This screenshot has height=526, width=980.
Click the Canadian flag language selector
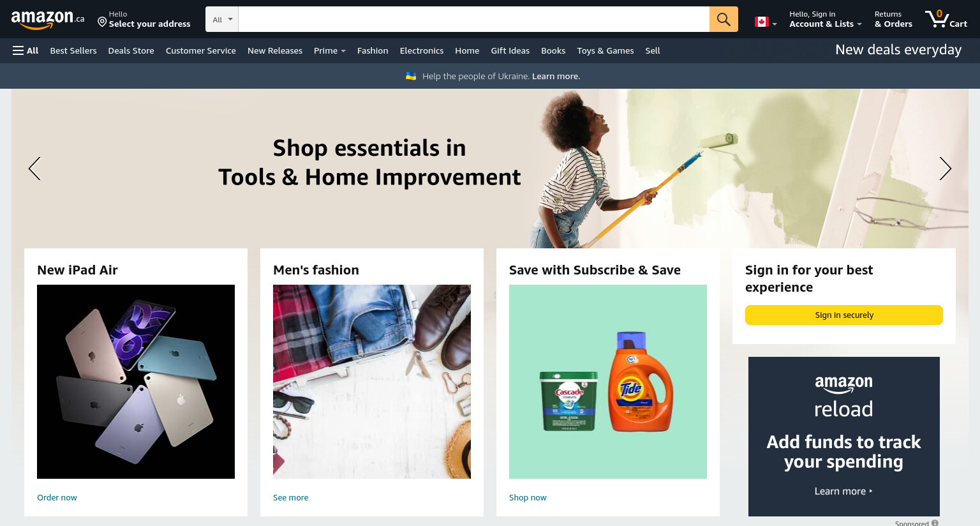[766, 22]
